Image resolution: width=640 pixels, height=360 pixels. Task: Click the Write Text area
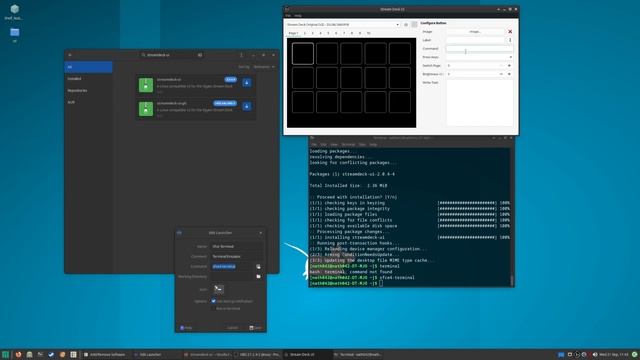479,102
